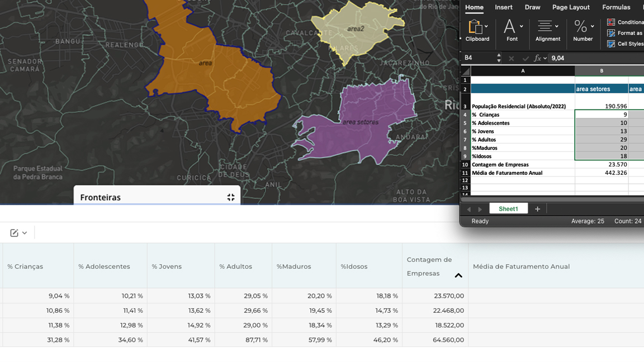Click the formula bar showing 9,04
This screenshot has width=644, height=362.
(593, 58)
